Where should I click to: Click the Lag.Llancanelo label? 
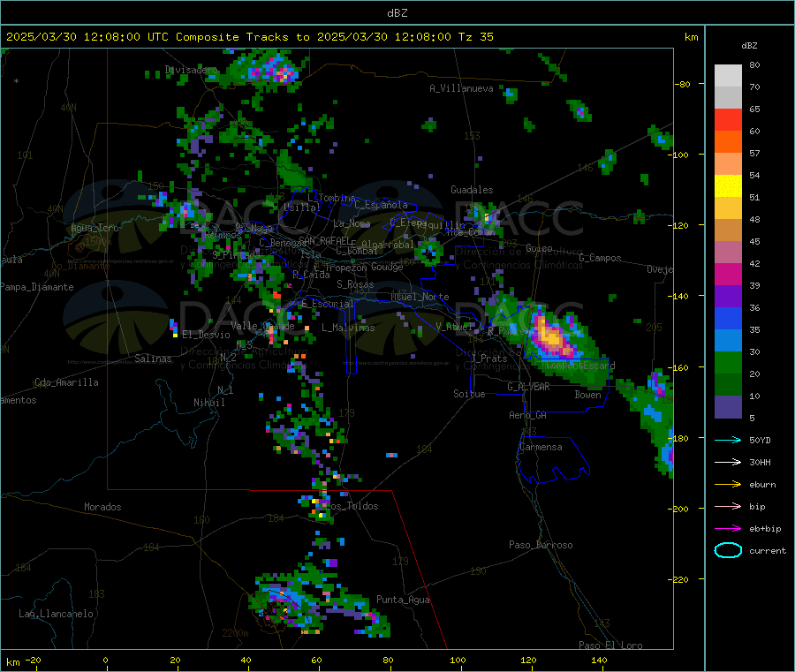[56, 614]
